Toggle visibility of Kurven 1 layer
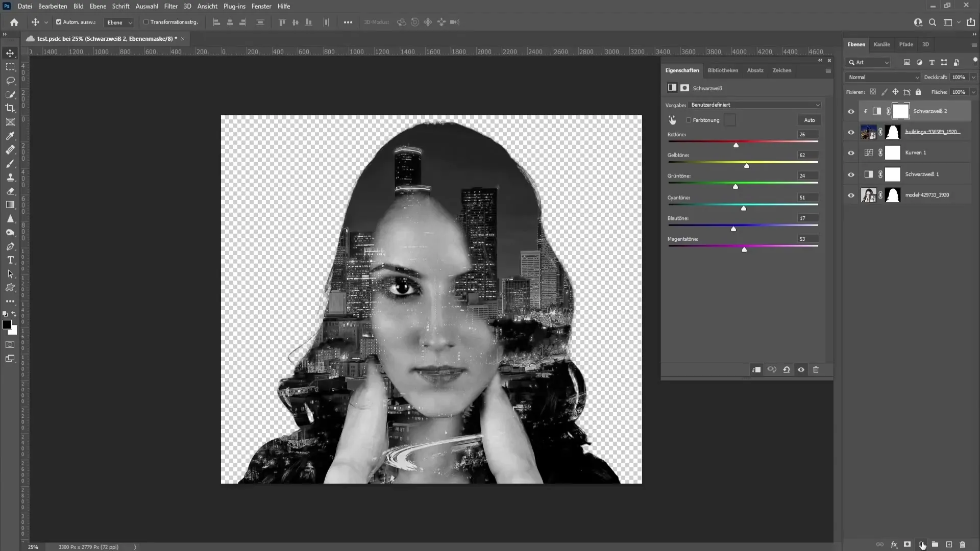Screen dimensions: 980x551 coord(851,153)
